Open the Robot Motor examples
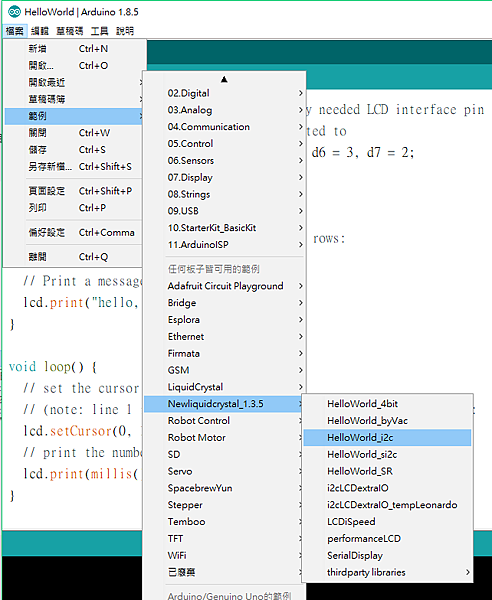Screen dimensions: 492x600 click(x=225, y=437)
